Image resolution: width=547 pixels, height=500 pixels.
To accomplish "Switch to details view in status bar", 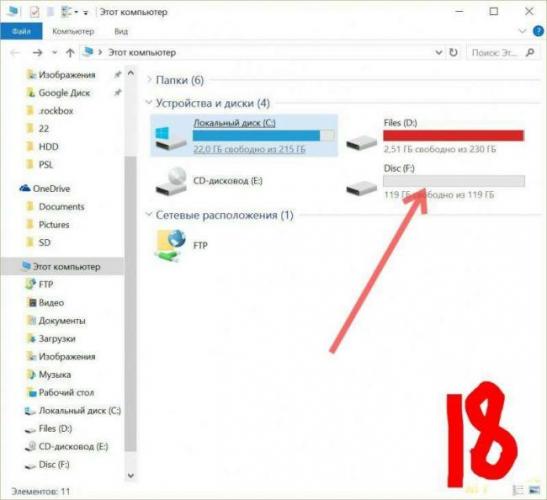I will click(x=518, y=490).
